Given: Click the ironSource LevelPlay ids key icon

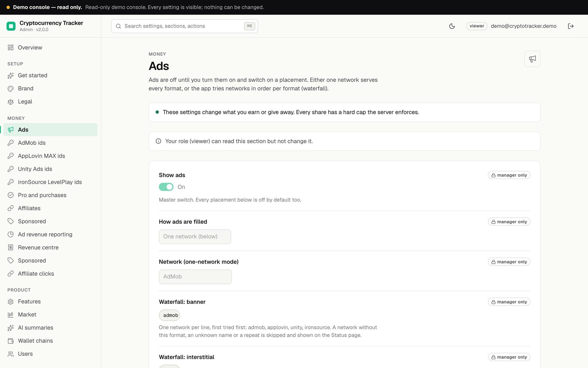Looking at the screenshot, I should [11, 182].
